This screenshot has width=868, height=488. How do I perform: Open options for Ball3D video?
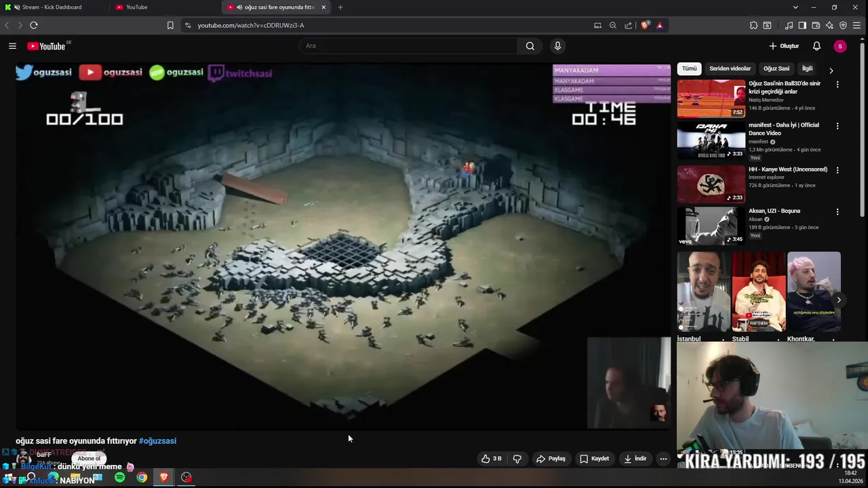coord(837,85)
